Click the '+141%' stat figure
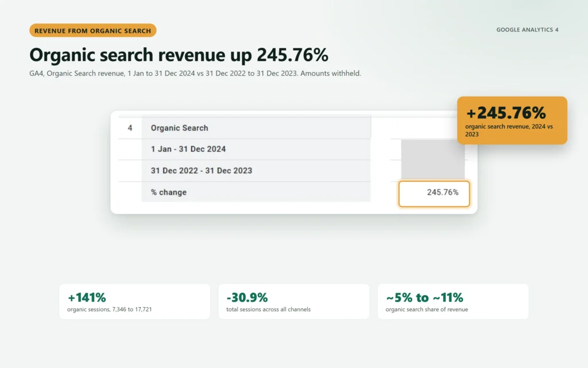 click(x=87, y=297)
